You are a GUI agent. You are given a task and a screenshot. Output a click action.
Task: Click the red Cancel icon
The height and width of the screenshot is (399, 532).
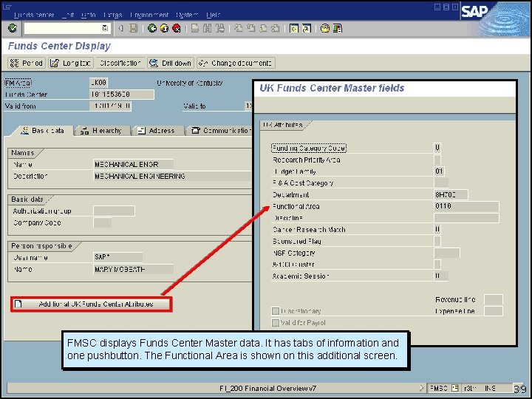coord(177,28)
